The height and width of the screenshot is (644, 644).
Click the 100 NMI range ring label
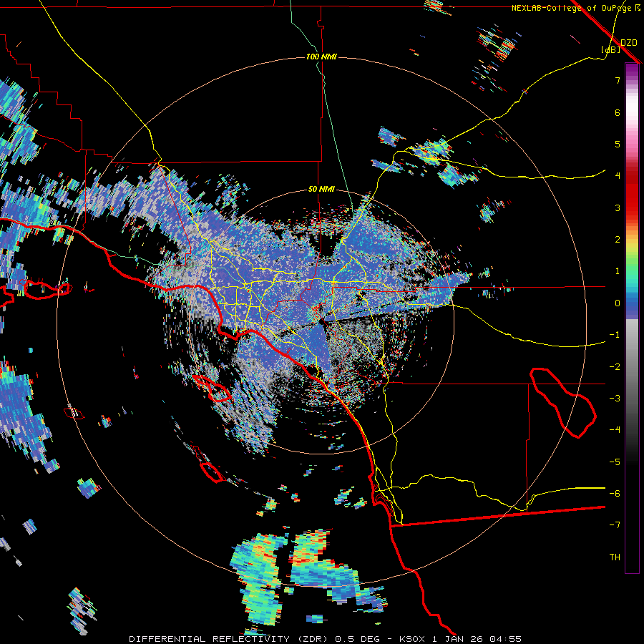pyautogui.click(x=321, y=57)
